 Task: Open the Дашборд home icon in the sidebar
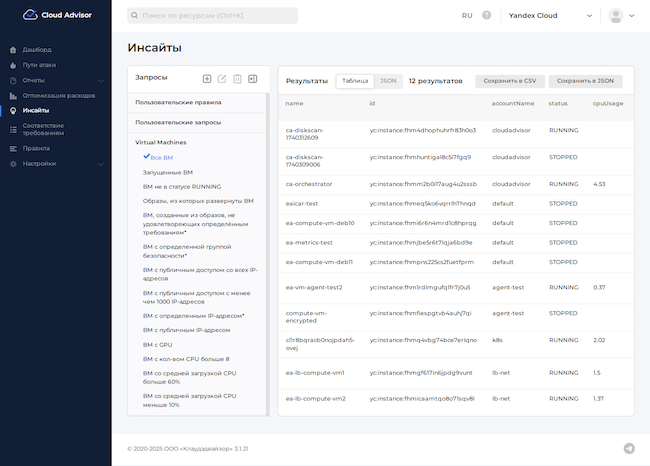click(x=13, y=49)
